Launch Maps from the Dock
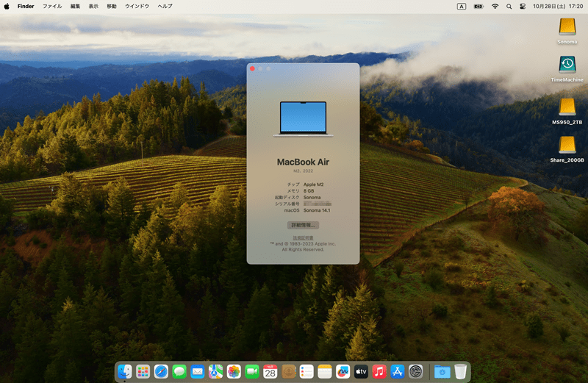This screenshot has height=383, width=588. click(x=215, y=372)
